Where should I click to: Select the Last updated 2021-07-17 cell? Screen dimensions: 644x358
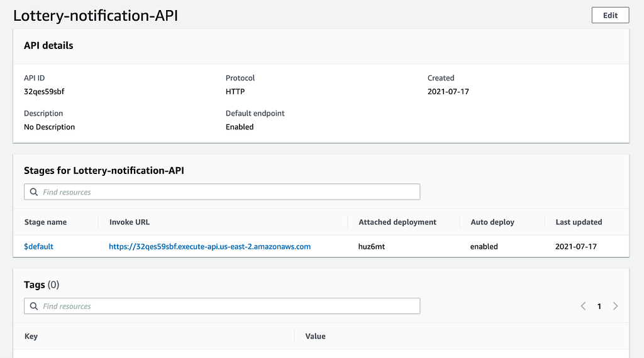pos(576,246)
